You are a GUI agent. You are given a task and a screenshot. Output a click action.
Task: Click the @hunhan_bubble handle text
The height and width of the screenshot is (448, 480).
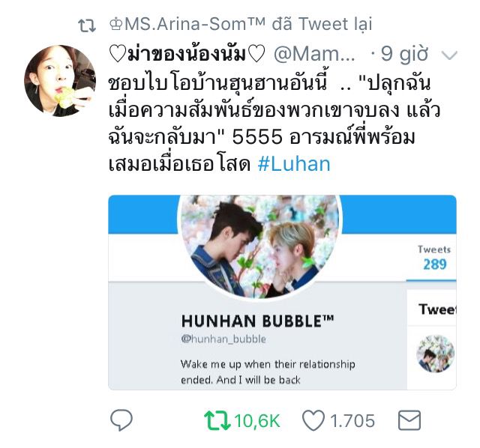tap(223, 339)
